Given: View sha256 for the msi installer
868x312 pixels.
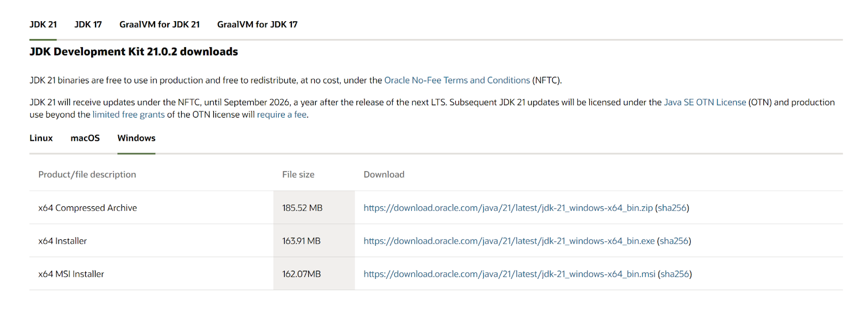Looking at the screenshot, I should (675, 274).
